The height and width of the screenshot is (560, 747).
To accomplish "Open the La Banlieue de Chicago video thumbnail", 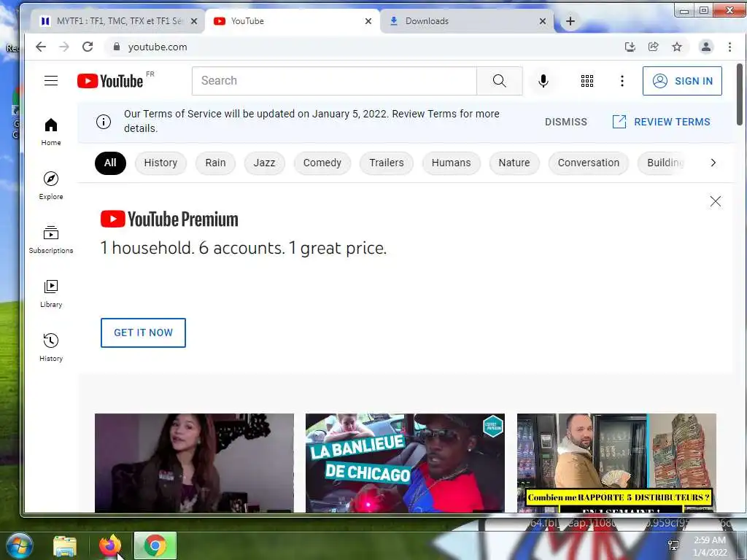I will coord(405,463).
